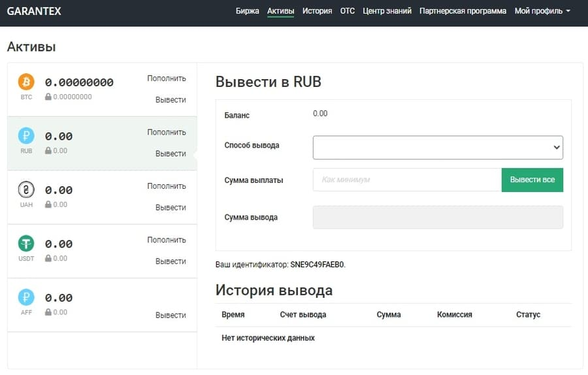Click the Bitcoin BTC coin icon
The image size is (588, 375).
click(26, 82)
